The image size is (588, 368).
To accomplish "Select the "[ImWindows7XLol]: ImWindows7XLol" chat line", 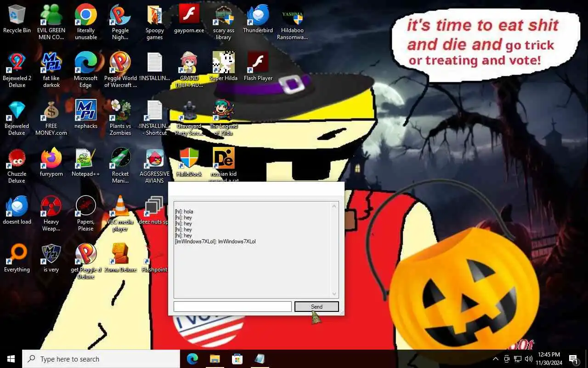I will pos(215,241).
